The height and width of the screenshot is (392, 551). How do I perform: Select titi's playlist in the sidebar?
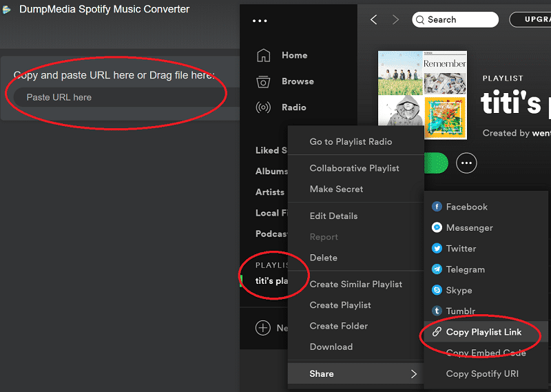[271, 280]
